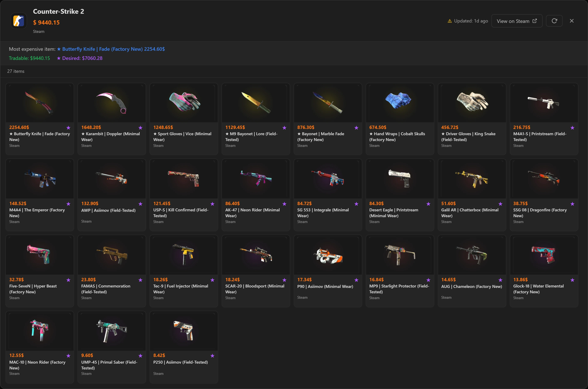Click the total value $ 9440.15
The image size is (588, 389).
46,23
